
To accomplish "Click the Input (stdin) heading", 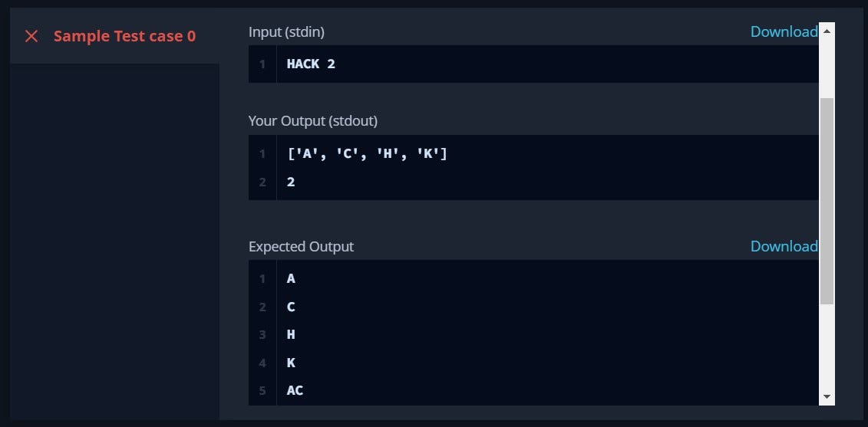I will 286,33.
